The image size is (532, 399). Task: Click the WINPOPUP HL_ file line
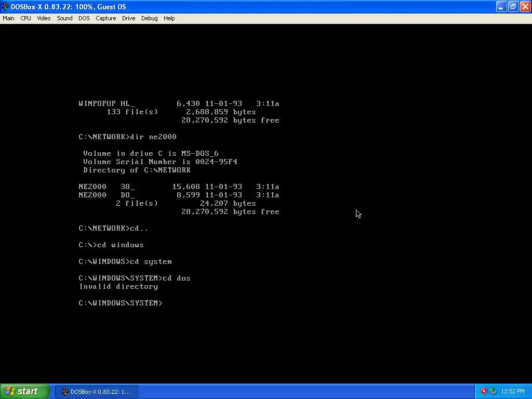coord(179,103)
